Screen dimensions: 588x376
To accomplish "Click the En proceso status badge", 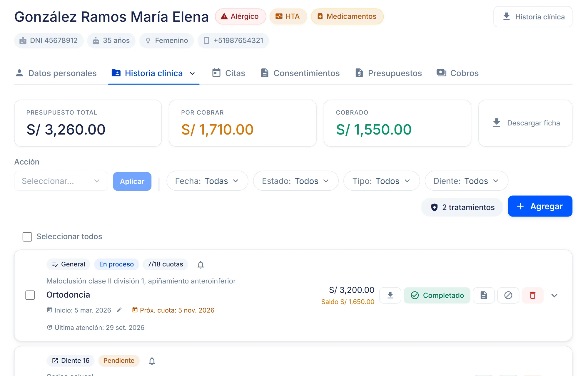I will pos(116,264).
